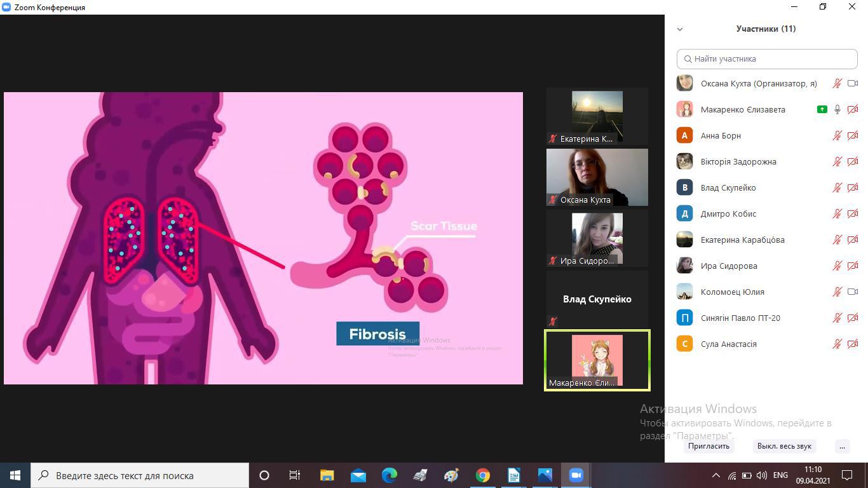Click the Пригласить button
This screenshot has height=488, width=868.
pyautogui.click(x=709, y=446)
